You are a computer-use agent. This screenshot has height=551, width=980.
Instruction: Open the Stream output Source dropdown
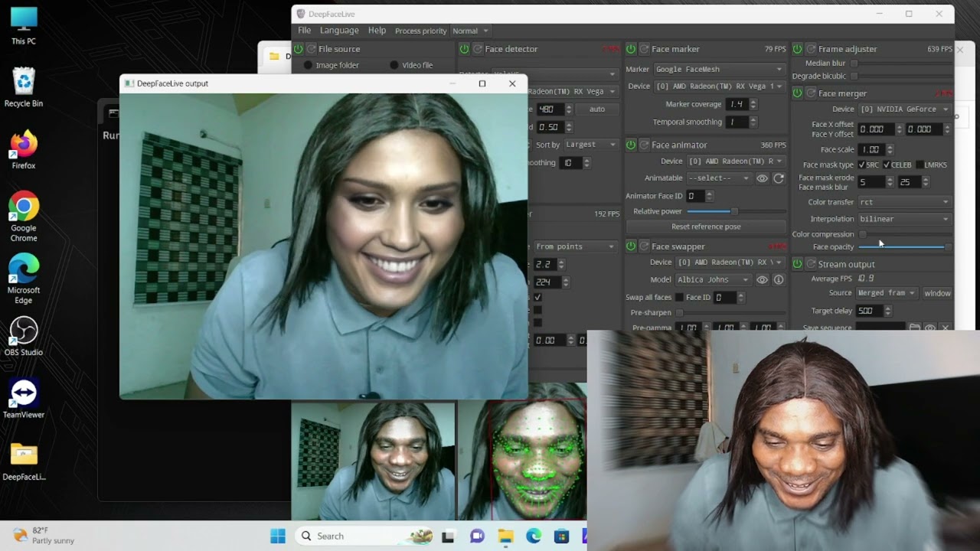(887, 293)
